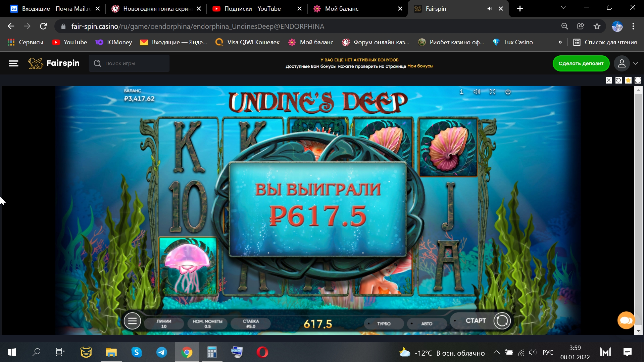The image size is (644, 362).
Task: Open the game info icon
Action: (x=461, y=92)
